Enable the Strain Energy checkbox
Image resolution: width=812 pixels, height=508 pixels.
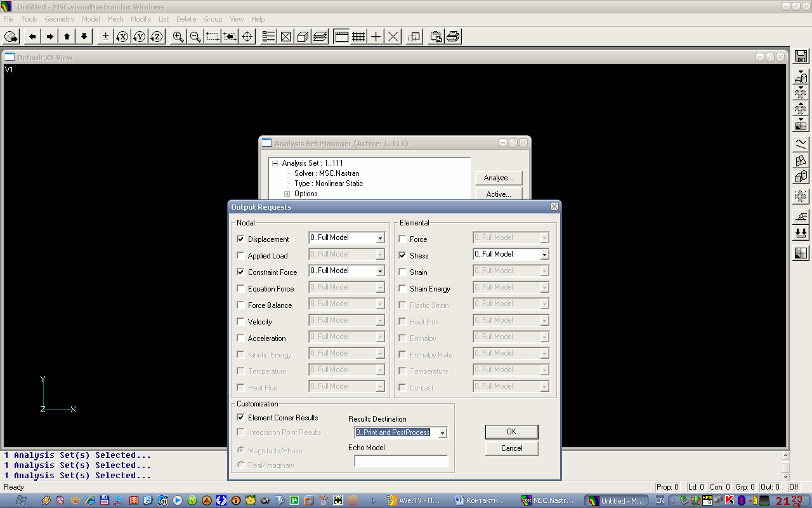[402, 289]
